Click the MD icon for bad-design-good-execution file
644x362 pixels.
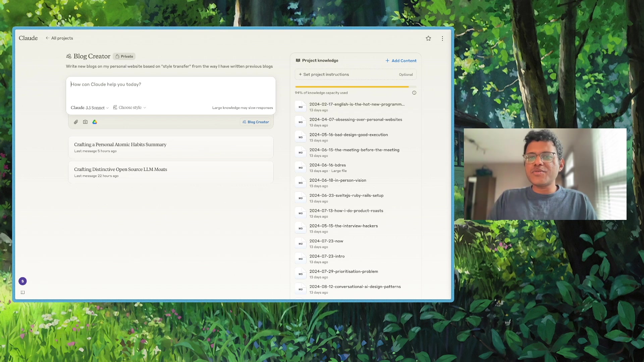point(301,137)
